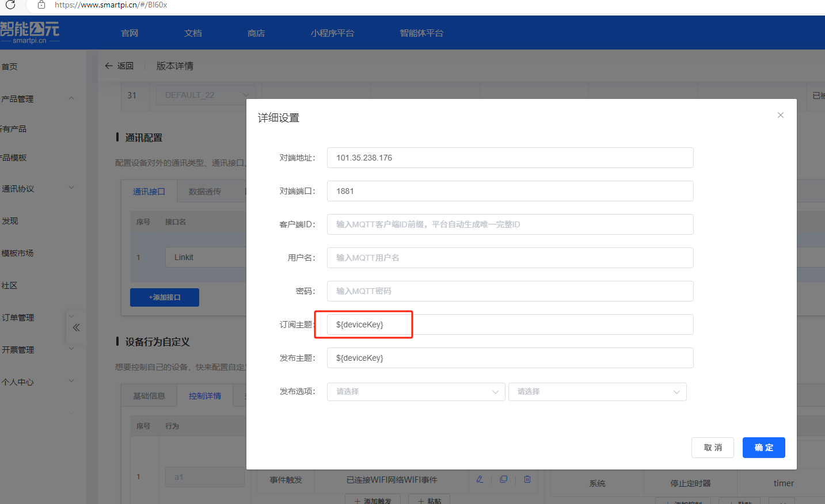
Task: Click the site info lock icon in the address bar
Action: point(40,6)
